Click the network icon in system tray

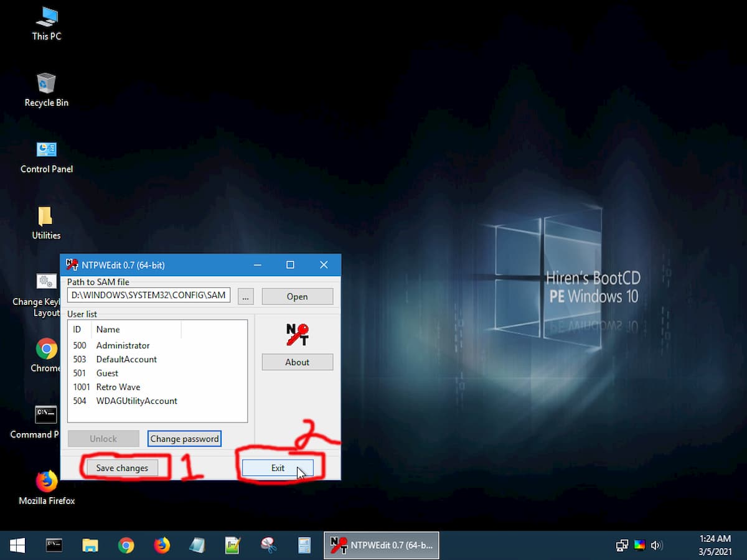point(622,546)
